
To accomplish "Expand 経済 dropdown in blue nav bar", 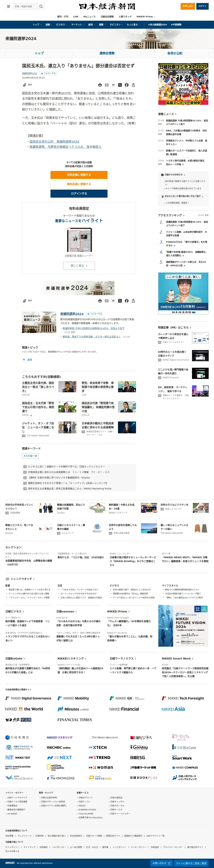I will (x=91, y=25).
